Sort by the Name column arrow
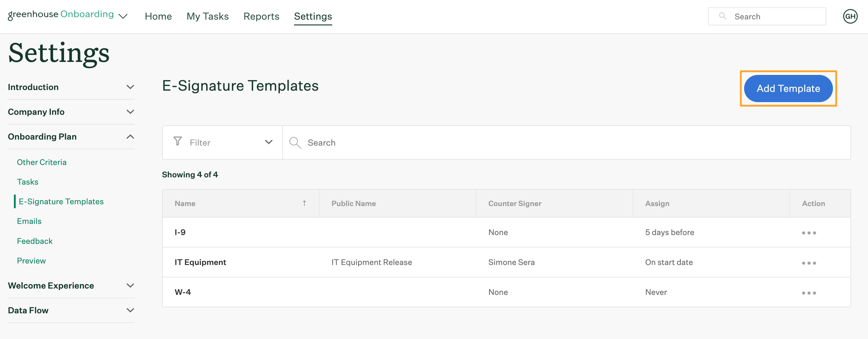This screenshot has height=339, width=868. point(304,203)
